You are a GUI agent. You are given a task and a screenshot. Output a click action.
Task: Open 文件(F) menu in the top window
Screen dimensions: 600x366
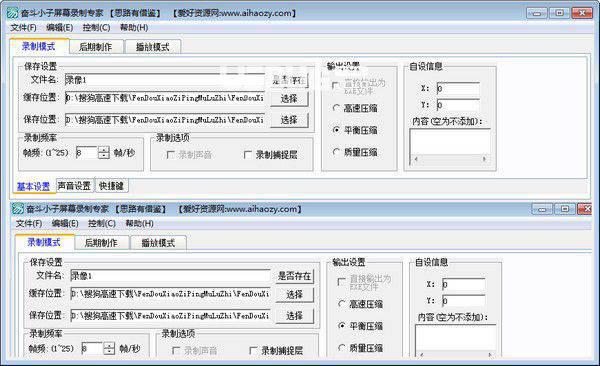pos(23,28)
